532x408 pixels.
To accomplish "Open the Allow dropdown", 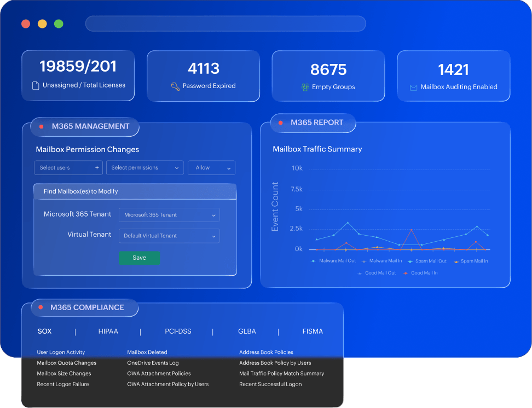I will 212,167.
